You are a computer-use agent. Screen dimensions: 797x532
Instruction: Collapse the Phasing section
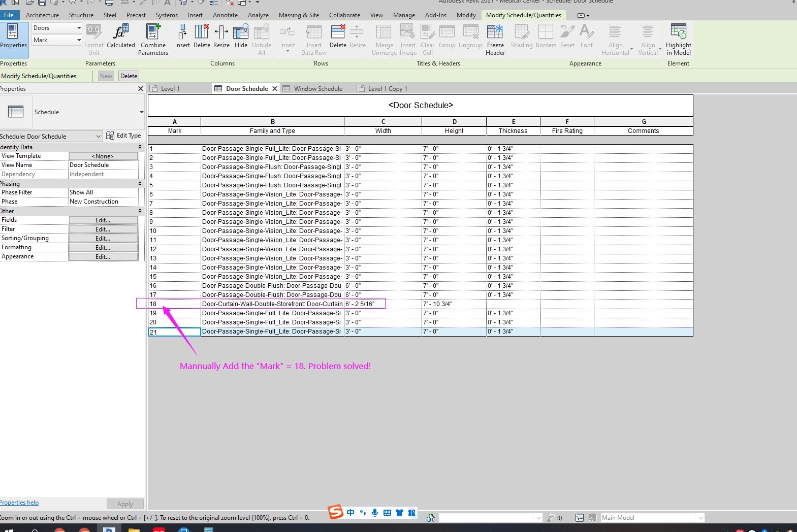pos(140,184)
